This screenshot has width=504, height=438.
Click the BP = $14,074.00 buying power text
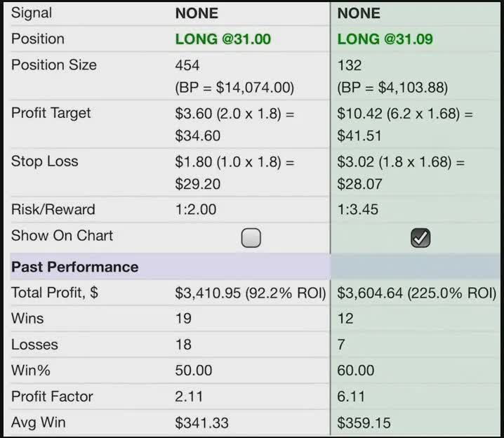234,88
